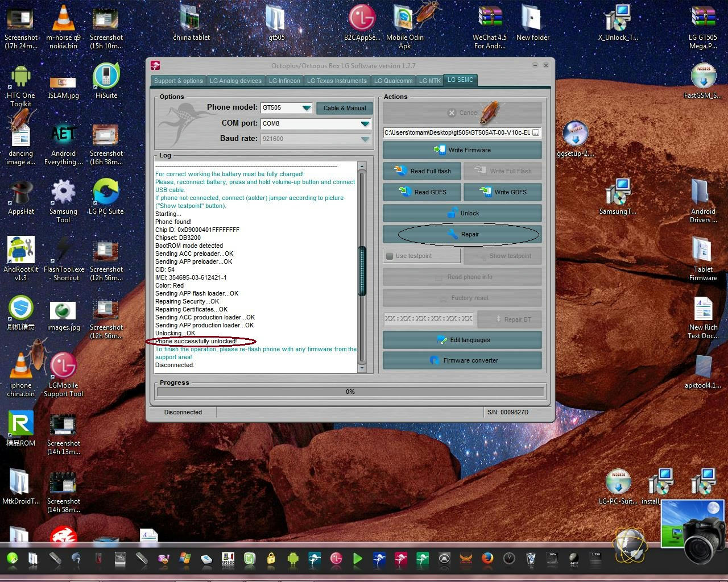Select iphone china.bin VLC icon
The height and width of the screenshot is (582, 728).
21,375
